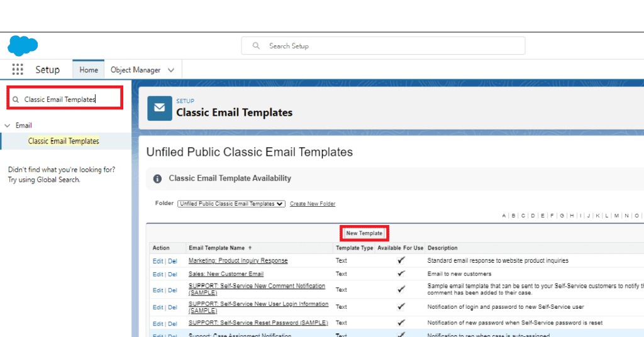This screenshot has height=337, width=644.
Task: Filter templates by letter K
Action: (597, 216)
